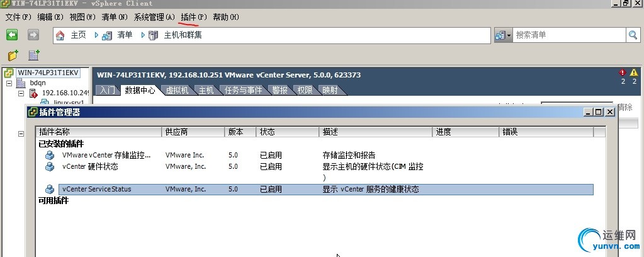
Task: Click the vCenter server icon in tree
Action: click(9, 73)
